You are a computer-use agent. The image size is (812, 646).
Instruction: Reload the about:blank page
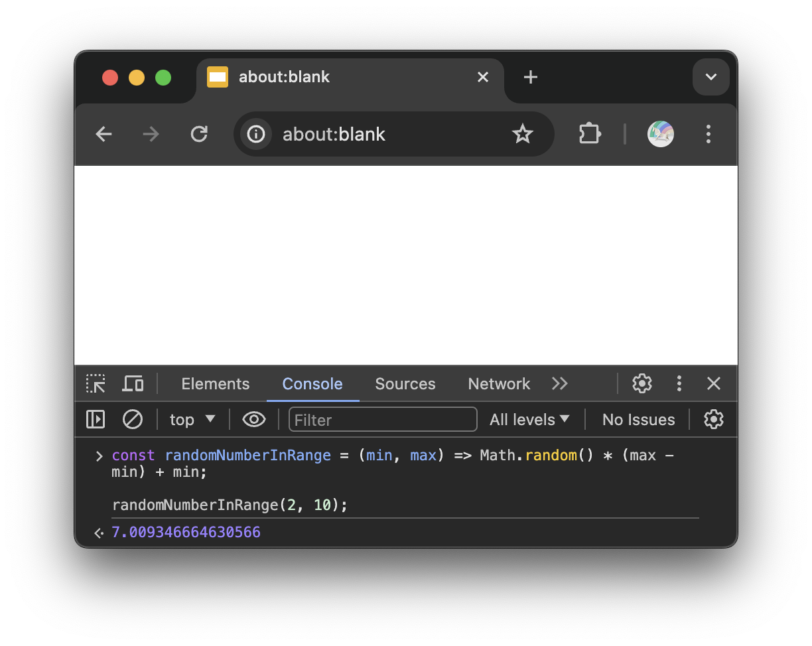coord(199,135)
